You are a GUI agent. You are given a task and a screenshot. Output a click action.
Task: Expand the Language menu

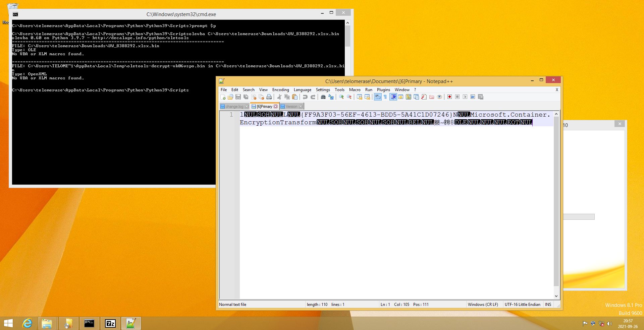(302, 90)
